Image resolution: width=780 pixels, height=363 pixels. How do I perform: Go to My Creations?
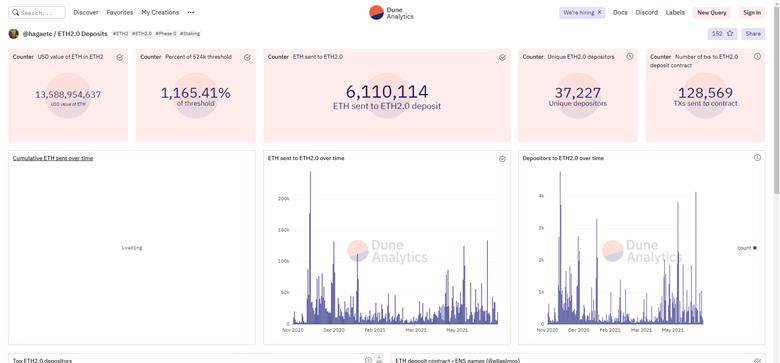click(160, 12)
